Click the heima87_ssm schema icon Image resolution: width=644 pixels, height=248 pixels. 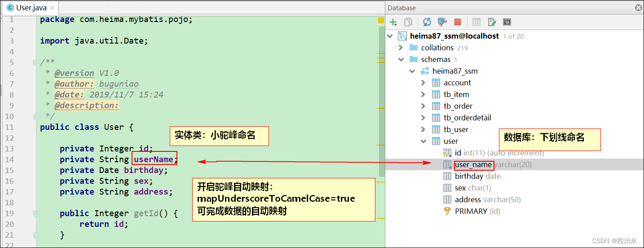pyautogui.click(x=425, y=71)
